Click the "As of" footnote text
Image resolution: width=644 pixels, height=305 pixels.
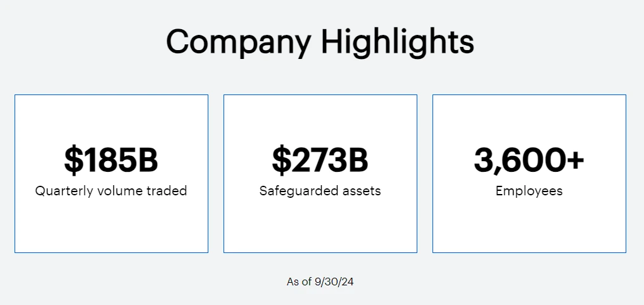pos(299,282)
